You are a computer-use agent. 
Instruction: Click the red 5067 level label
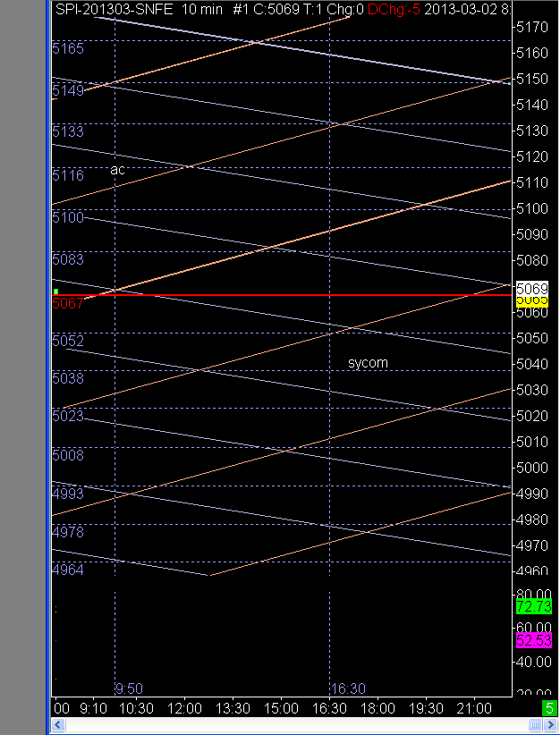(x=67, y=304)
